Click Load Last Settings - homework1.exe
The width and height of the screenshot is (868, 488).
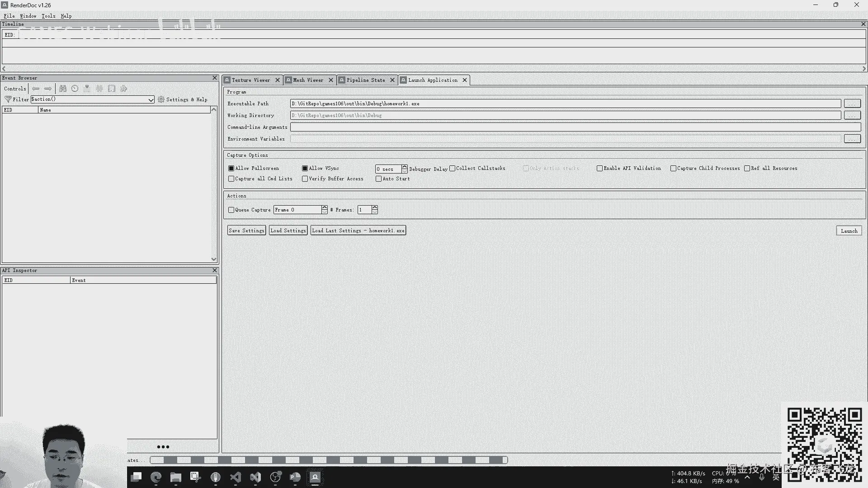pos(358,230)
